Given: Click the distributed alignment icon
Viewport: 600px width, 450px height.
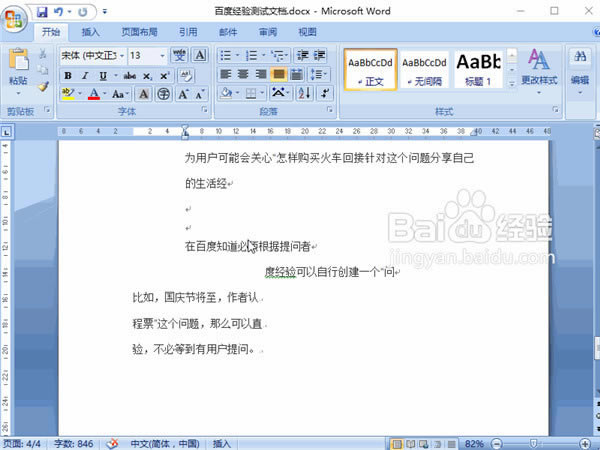Looking at the screenshot, I should coord(297,74).
